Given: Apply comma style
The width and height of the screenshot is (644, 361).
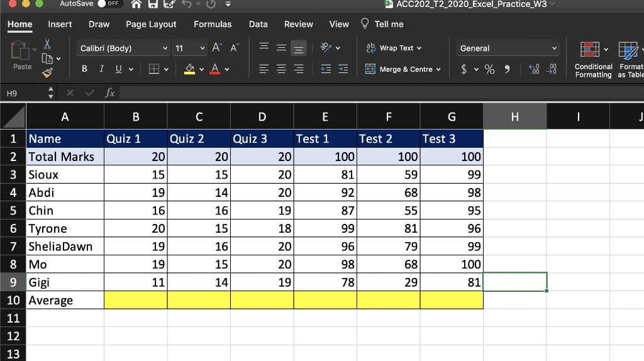Looking at the screenshot, I should [x=508, y=69].
